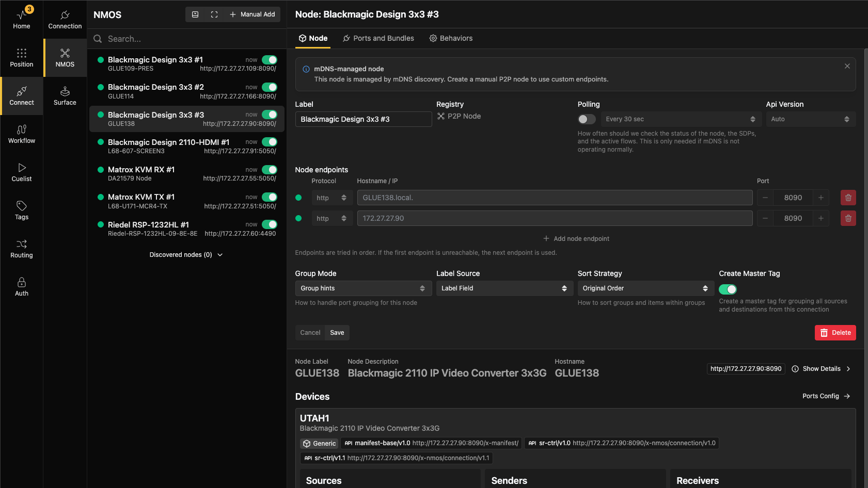Save the node settings
The width and height of the screenshot is (868, 488).
tap(337, 333)
